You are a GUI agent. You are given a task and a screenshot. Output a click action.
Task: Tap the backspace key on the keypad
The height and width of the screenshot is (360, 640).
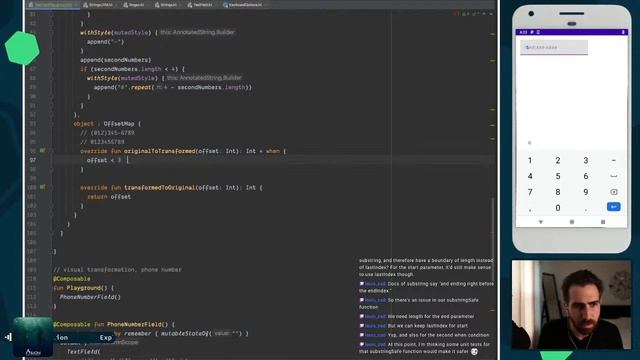click(613, 192)
